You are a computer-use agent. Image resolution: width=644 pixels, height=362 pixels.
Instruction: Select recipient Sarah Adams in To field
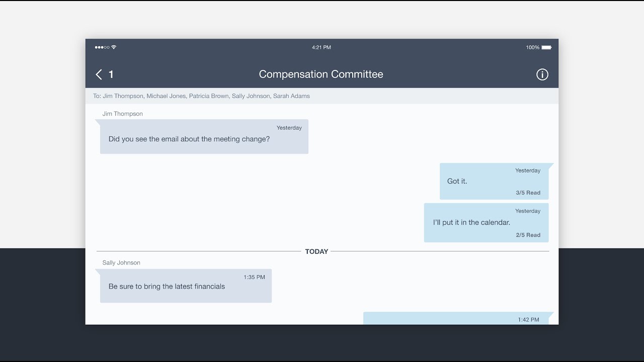(291, 96)
